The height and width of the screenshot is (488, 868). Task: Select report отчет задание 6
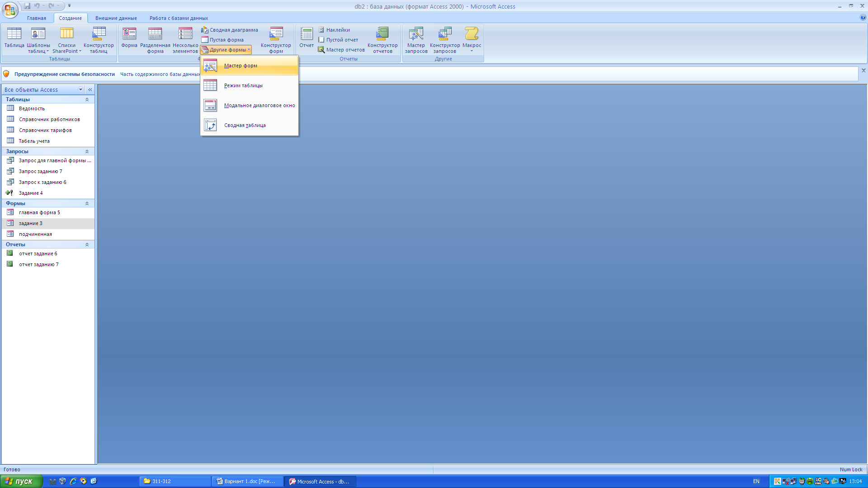(x=48, y=253)
